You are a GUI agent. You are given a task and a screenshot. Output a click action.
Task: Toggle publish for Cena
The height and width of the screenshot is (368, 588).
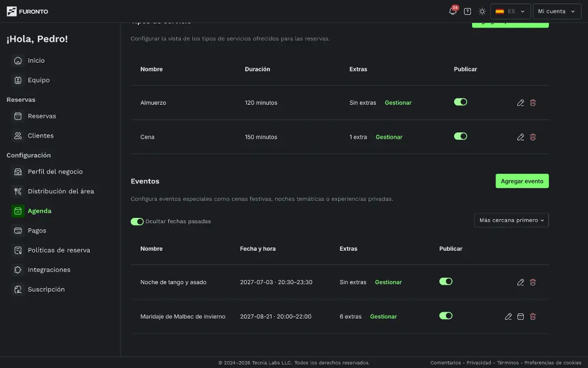460,136
